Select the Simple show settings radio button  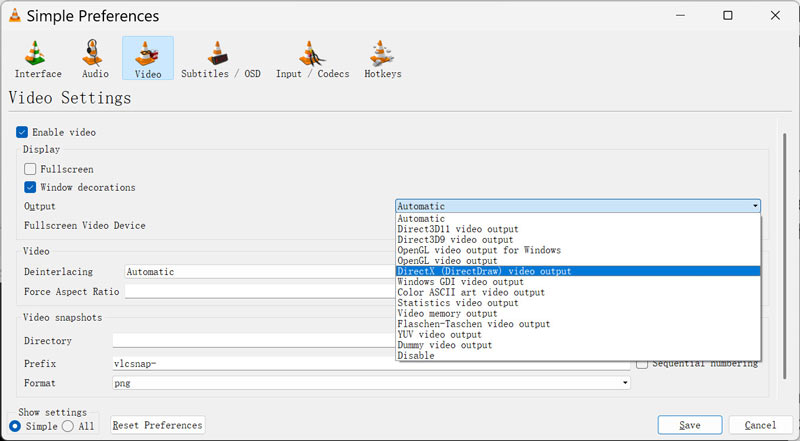coord(15,426)
